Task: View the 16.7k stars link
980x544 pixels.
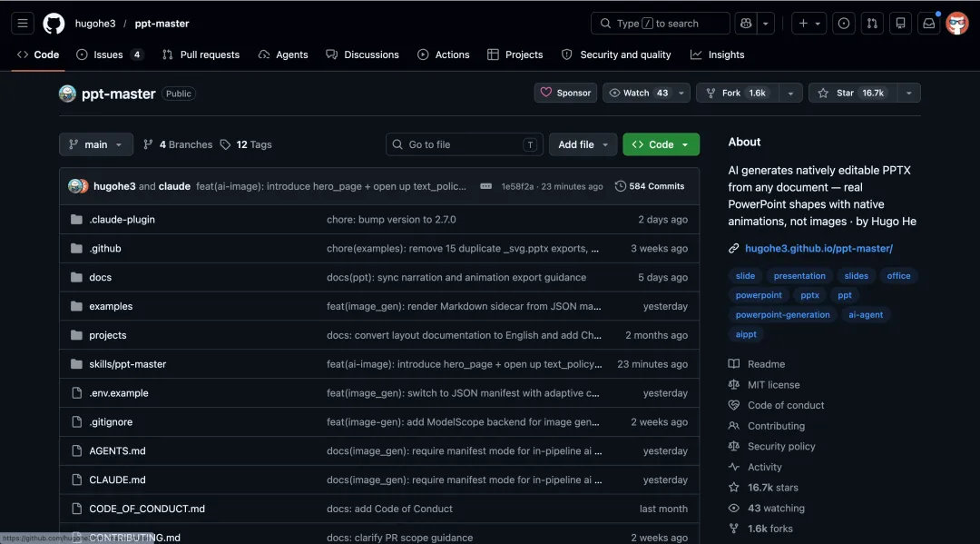Action: click(763, 488)
